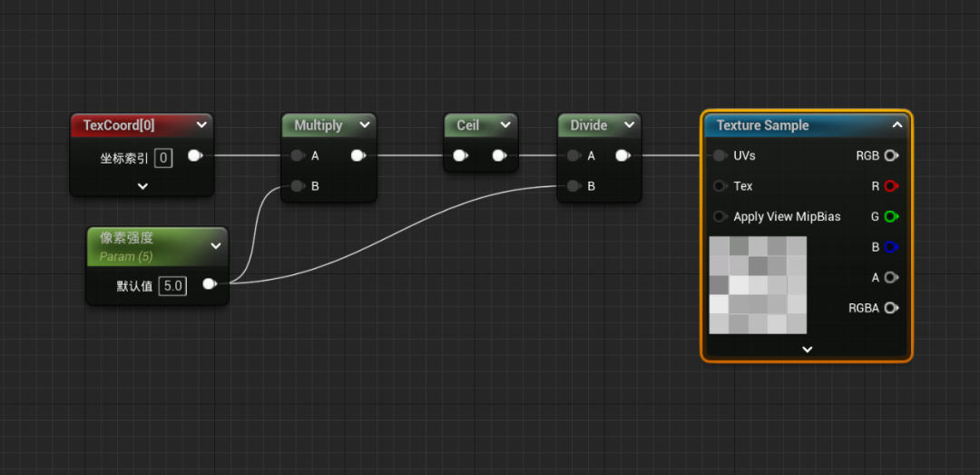Viewport: 980px width, 475px height.
Task: Select the 像素强度 parameter node title
Action: point(126,239)
